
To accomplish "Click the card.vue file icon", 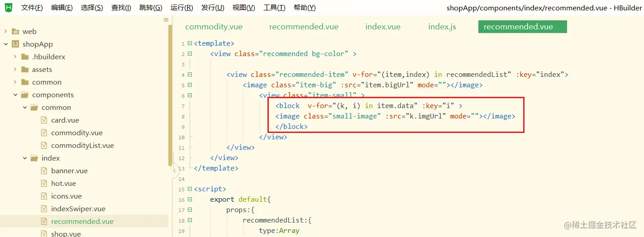I will click(x=44, y=120).
